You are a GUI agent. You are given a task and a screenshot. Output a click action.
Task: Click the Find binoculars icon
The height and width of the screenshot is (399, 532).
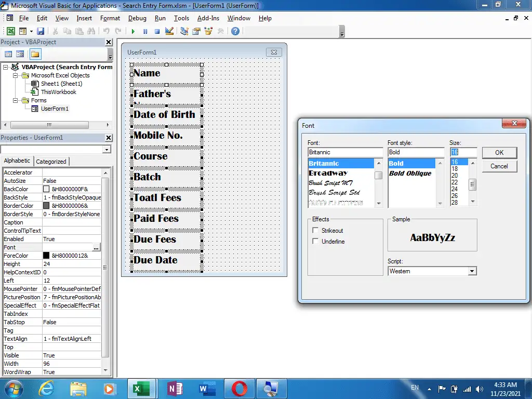click(91, 31)
